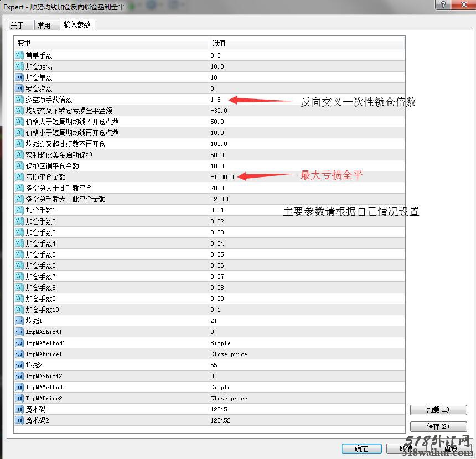Click the icon beside 加仓距离 row

[x=19, y=66]
